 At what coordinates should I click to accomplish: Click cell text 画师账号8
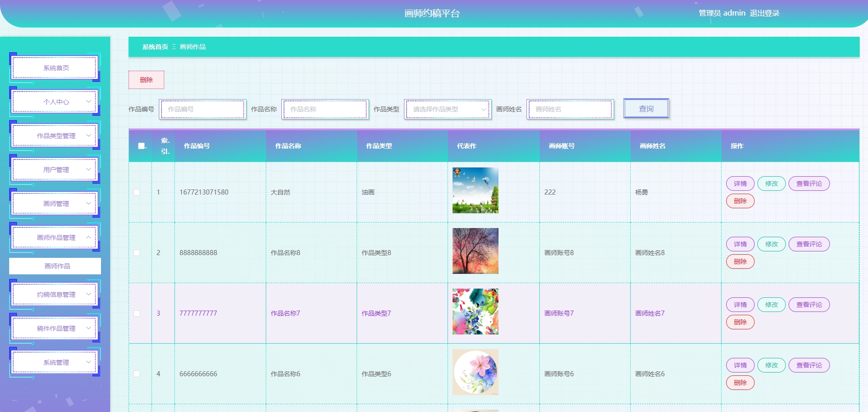[x=559, y=253]
